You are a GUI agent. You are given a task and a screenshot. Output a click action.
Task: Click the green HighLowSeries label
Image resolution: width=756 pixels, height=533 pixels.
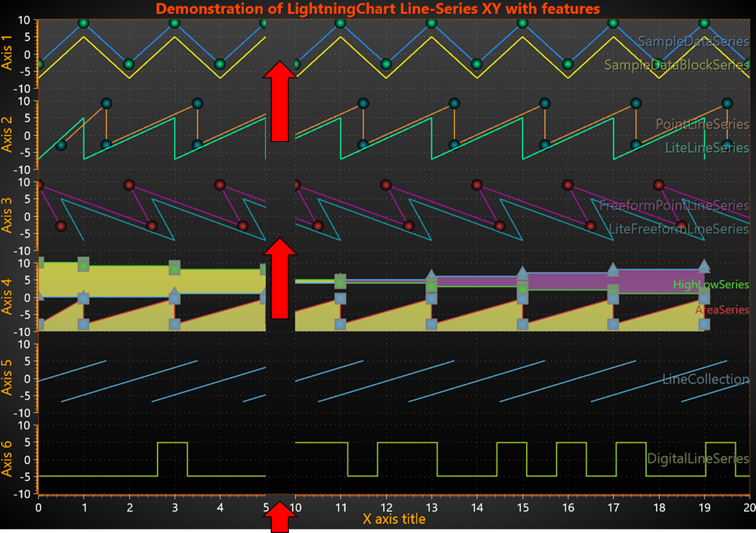tap(711, 285)
